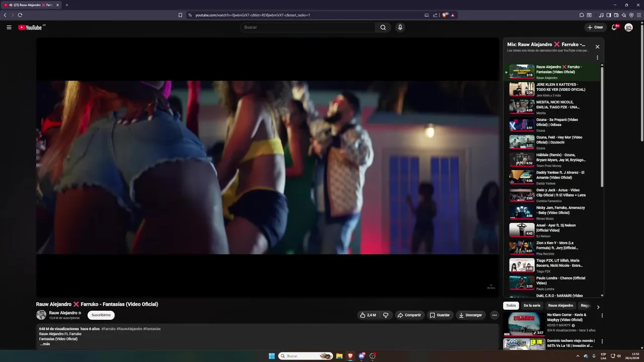
Task: Open Brave VPN shield icon
Action: click(631, 15)
